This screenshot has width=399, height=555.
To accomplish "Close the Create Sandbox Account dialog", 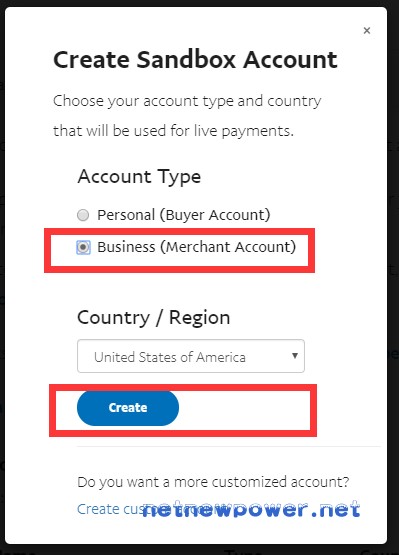I will (x=367, y=31).
